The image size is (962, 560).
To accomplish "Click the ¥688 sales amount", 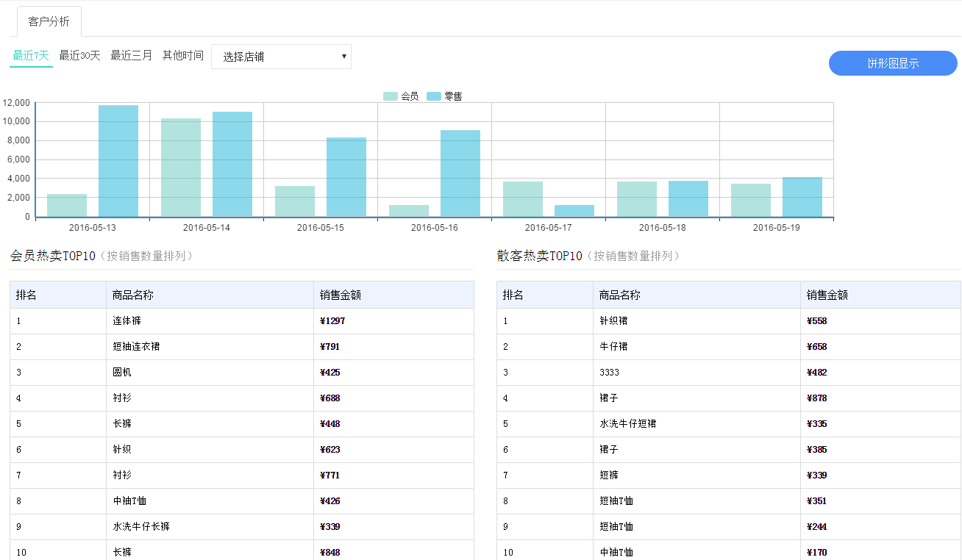I will click(330, 398).
